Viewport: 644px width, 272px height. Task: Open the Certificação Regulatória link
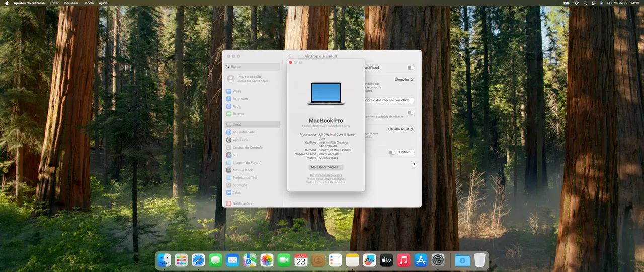(x=326, y=175)
